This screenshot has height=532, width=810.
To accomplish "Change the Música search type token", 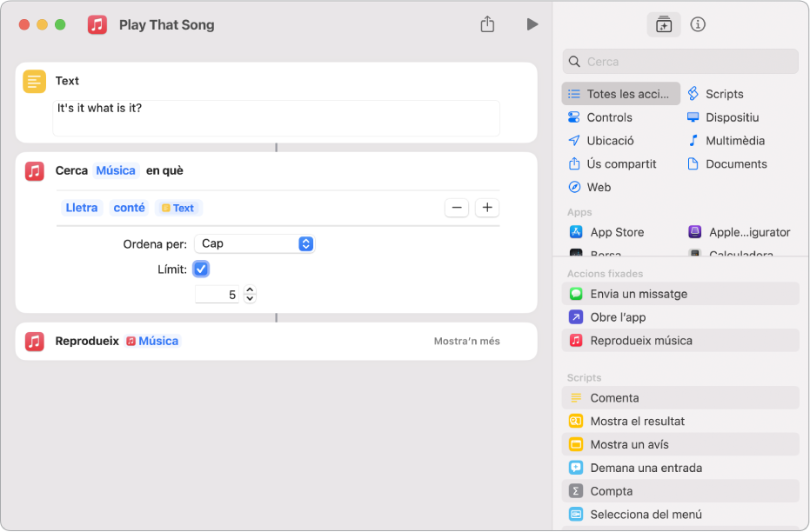I will tap(116, 170).
